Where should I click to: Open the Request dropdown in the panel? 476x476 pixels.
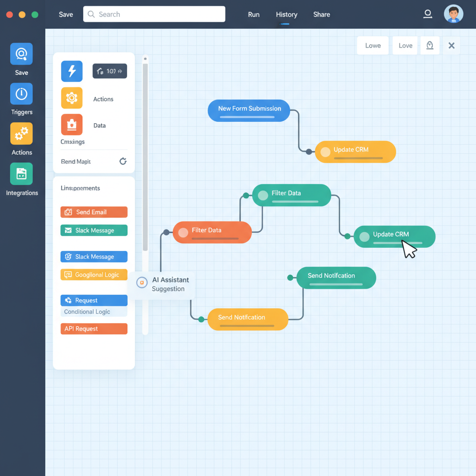tap(93, 300)
